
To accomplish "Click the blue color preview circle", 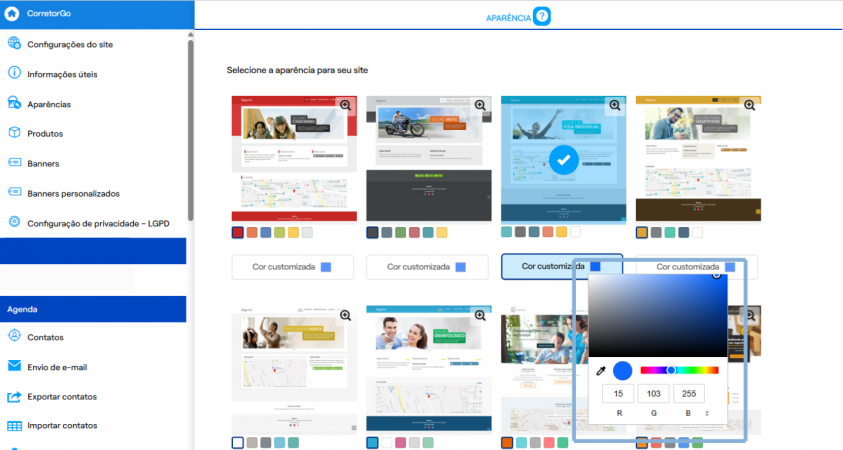I will coord(623,370).
